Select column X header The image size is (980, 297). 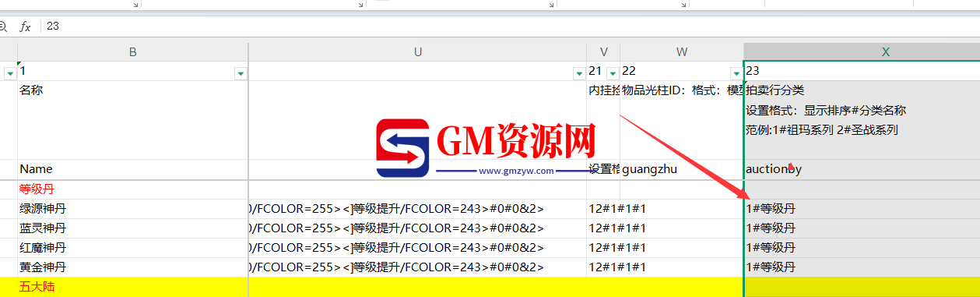[x=862, y=51]
